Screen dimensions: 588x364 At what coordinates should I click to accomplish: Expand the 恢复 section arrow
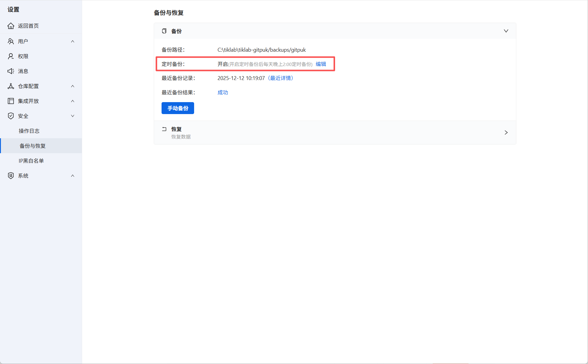[506, 133]
